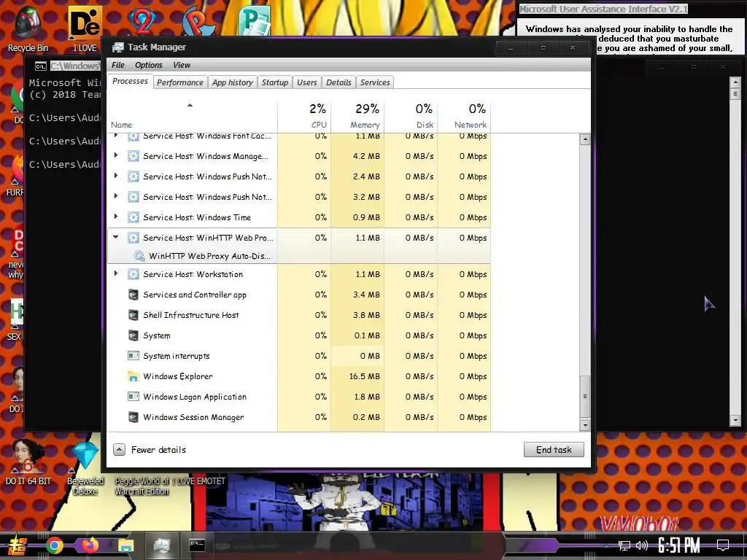The width and height of the screenshot is (747, 560).
Task: Select the System interrupts process row
Action: point(299,356)
